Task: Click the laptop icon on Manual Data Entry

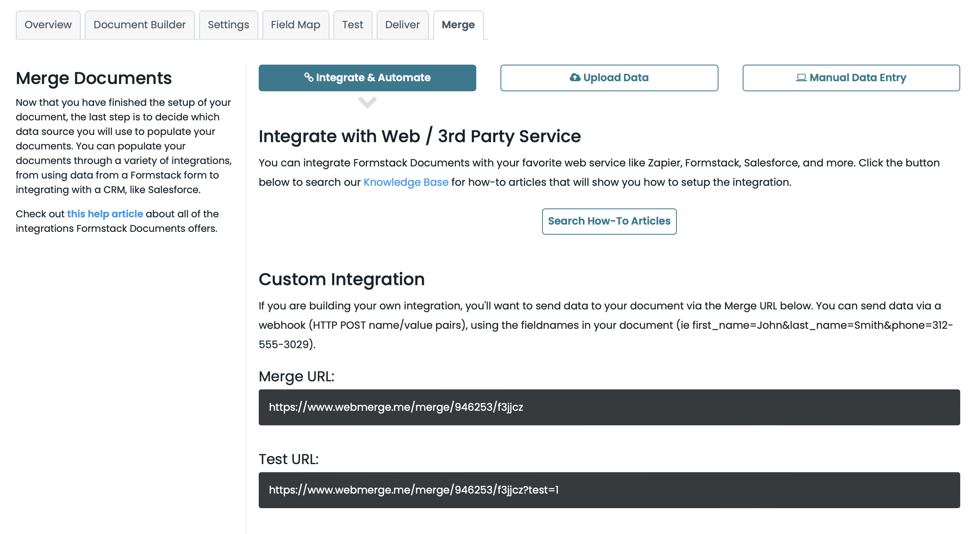Action: (x=801, y=78)
